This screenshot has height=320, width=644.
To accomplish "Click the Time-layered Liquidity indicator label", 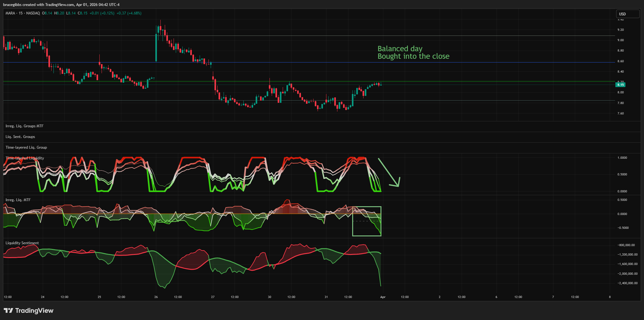I will 25,158.
